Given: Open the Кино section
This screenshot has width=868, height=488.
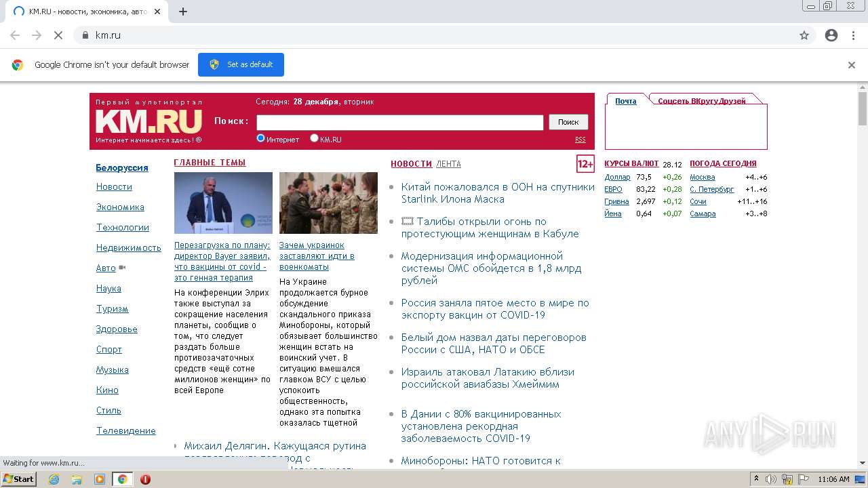Looking at the screenshot, I should click(x=107, y=390).
